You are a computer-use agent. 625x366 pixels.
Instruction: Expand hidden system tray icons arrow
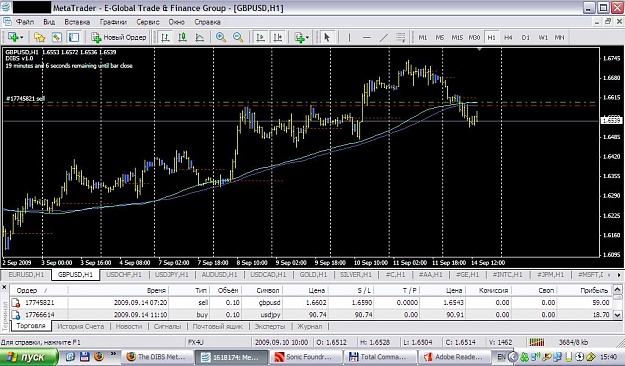(513, 357)
